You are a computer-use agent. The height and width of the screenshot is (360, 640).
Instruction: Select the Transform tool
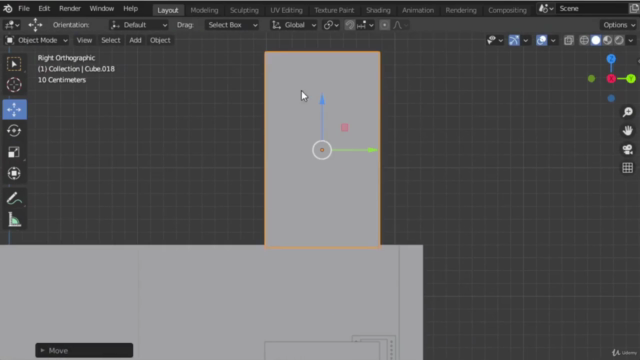click(x=14, y=173)
